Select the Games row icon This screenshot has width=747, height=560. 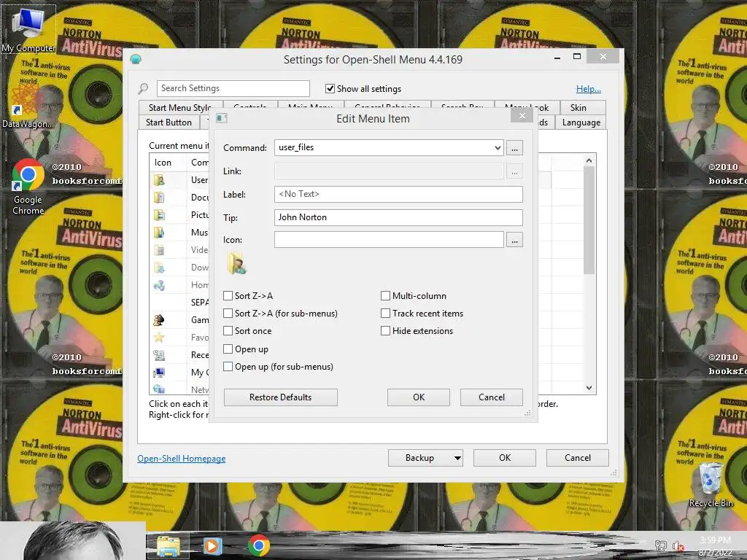pyautogui.click(x=158, y=319)
